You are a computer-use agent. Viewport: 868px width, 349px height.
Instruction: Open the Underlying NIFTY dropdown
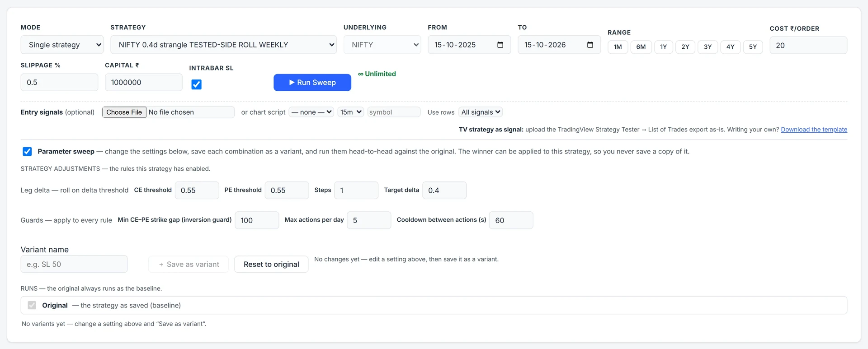(x=382, y=45)
